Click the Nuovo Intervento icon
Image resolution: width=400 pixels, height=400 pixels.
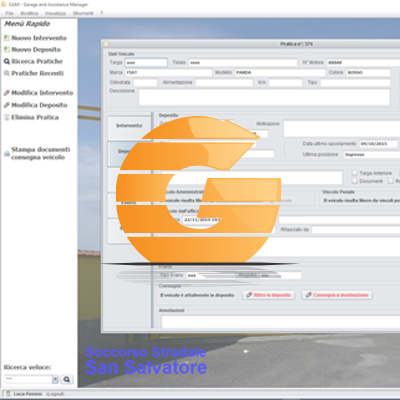click(7, 38)
